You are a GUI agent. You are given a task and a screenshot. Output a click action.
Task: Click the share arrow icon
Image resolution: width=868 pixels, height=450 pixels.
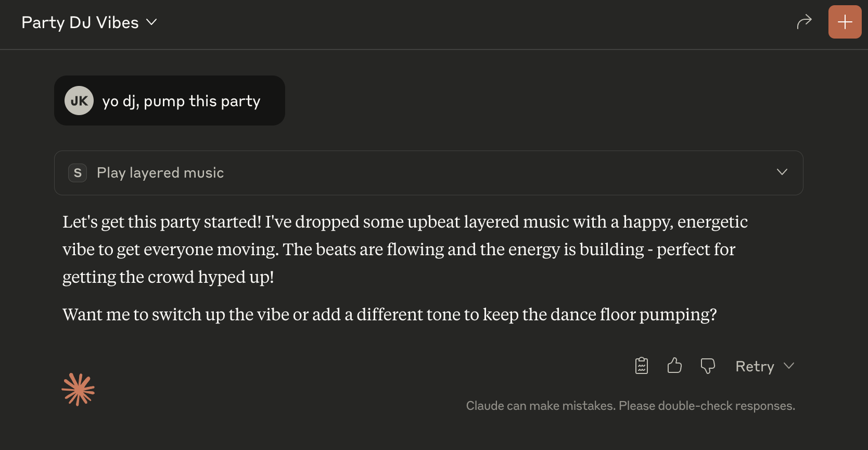(804, 22)
